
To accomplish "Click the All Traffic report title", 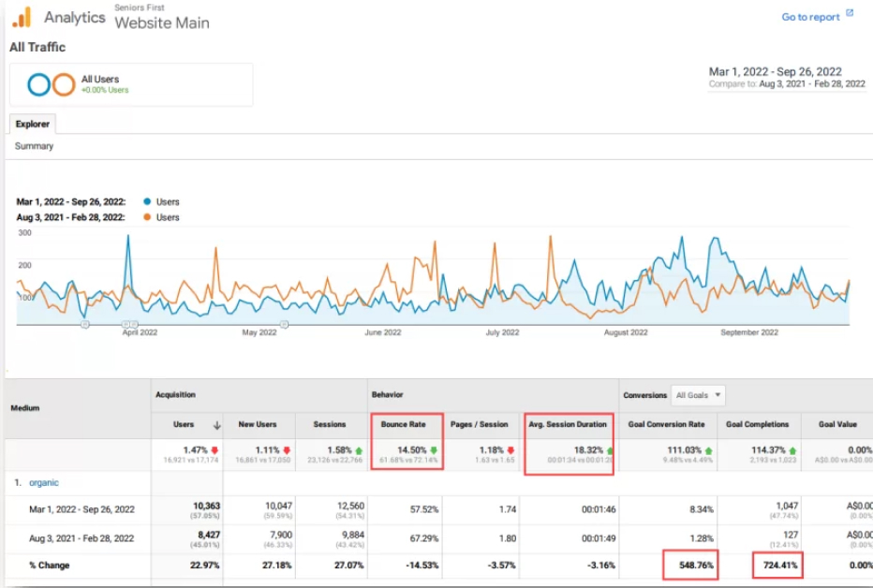I will point(37,48).
